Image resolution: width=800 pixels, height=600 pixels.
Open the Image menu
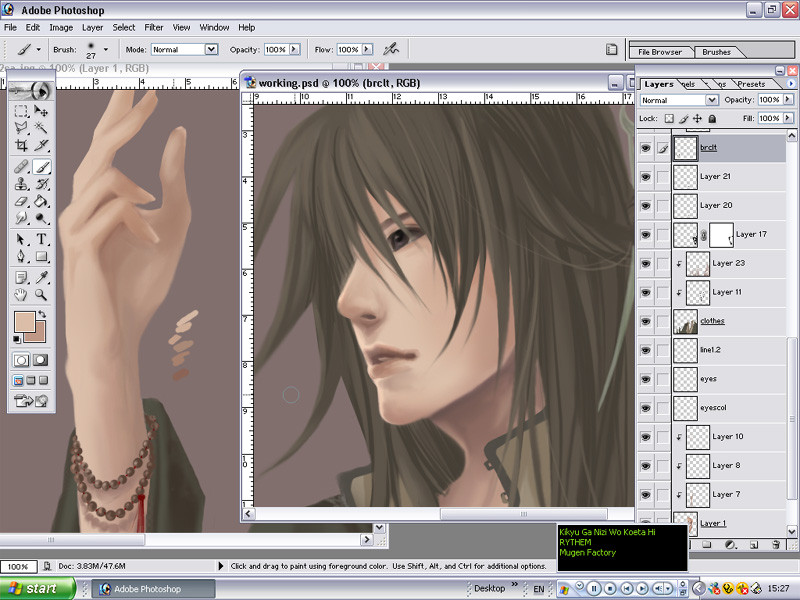61,28
